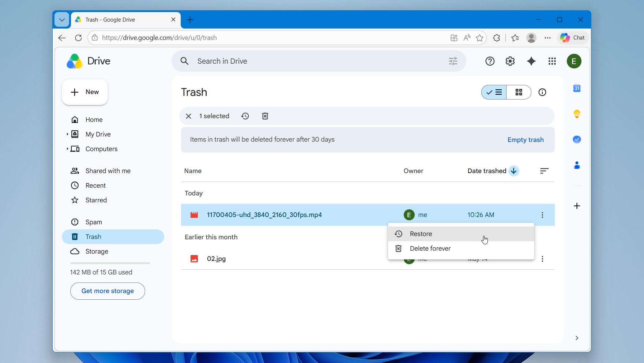644x363 pixels.
Task: Open the Storage section
Action: click(x=113, y=251)
